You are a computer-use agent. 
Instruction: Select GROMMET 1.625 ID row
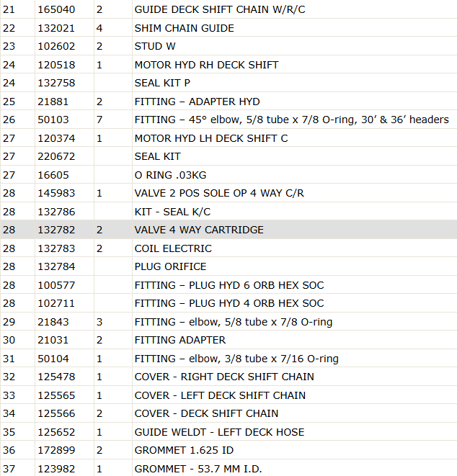(228, 450)
